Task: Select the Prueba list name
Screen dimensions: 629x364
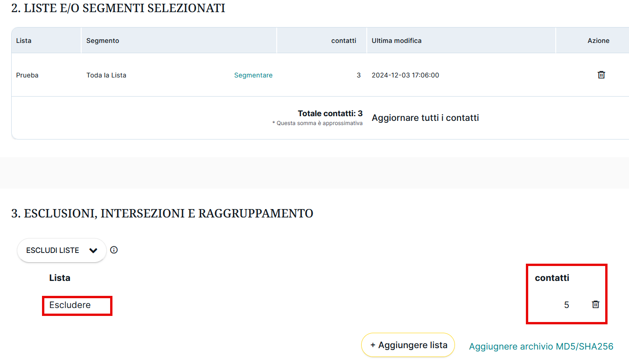Action: (27, 75)
